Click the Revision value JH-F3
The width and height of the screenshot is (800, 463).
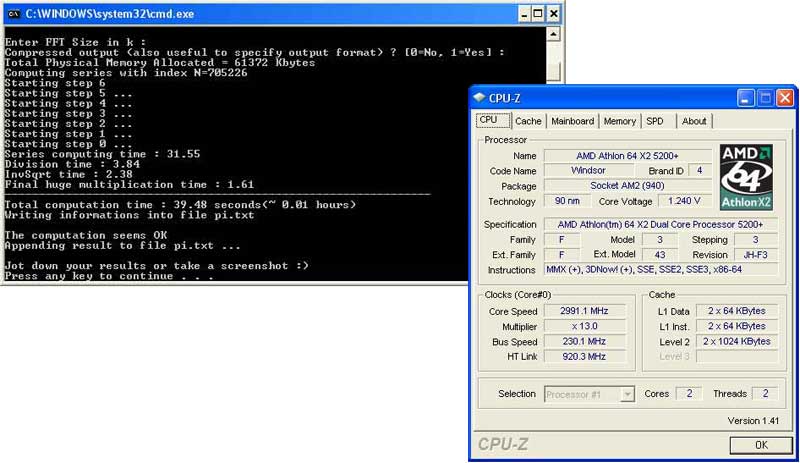point(755,255)
